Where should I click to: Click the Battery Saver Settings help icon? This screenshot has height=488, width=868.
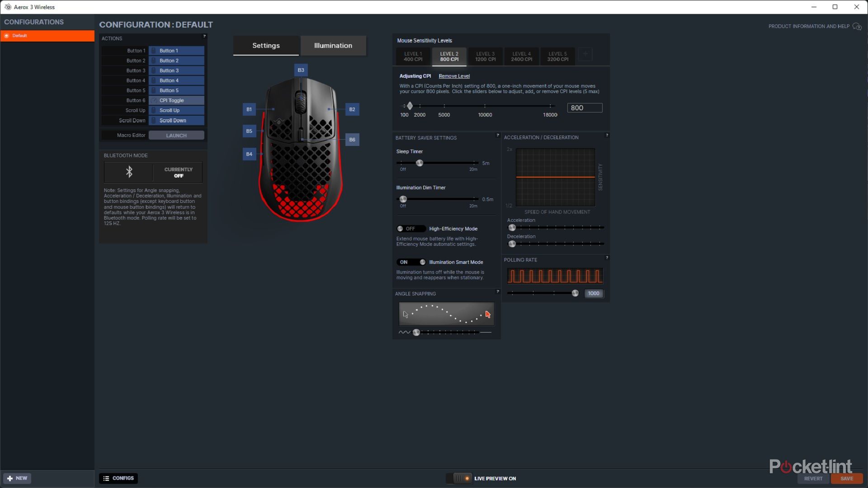click(497, 136)
